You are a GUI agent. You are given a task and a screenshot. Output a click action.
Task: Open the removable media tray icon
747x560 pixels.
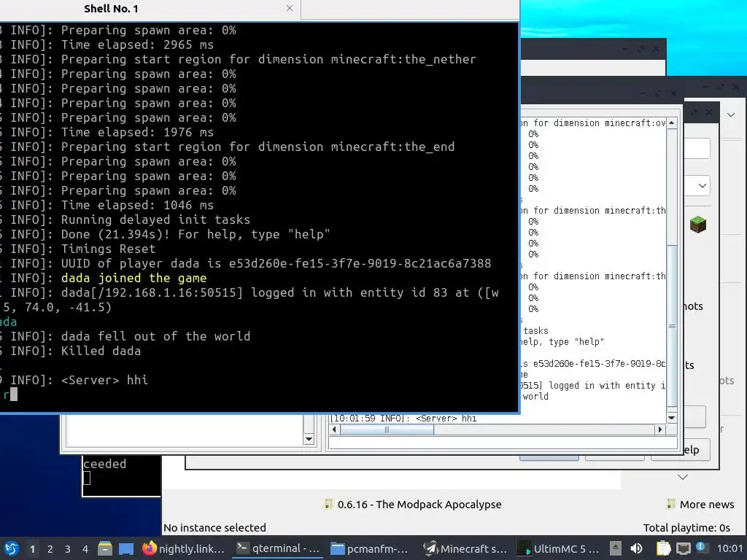coord(616,548)
